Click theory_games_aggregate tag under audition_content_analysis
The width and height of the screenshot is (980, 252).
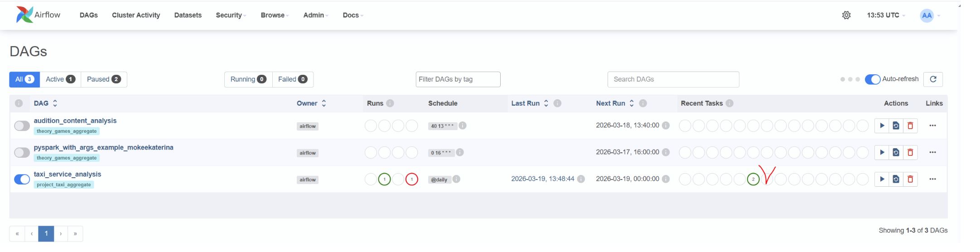tap(67, 131)
